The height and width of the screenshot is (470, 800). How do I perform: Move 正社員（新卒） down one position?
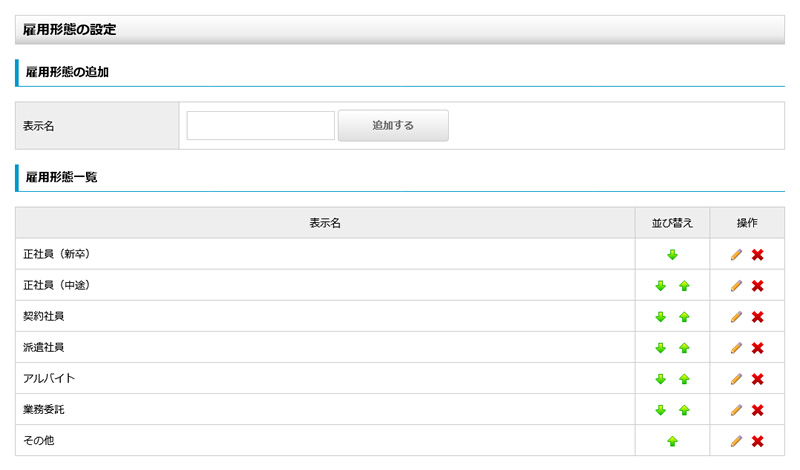(x=672, y=255)
